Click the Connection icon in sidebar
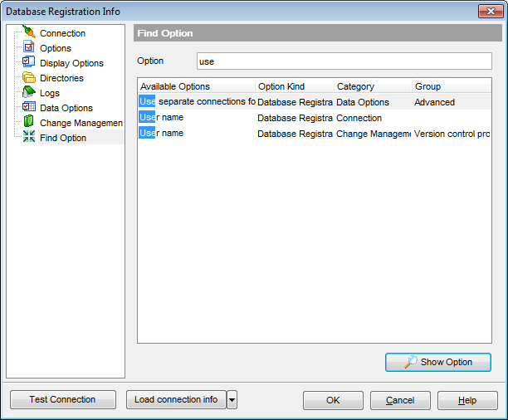Screen dimensions: 508x420 coord(29,33)
